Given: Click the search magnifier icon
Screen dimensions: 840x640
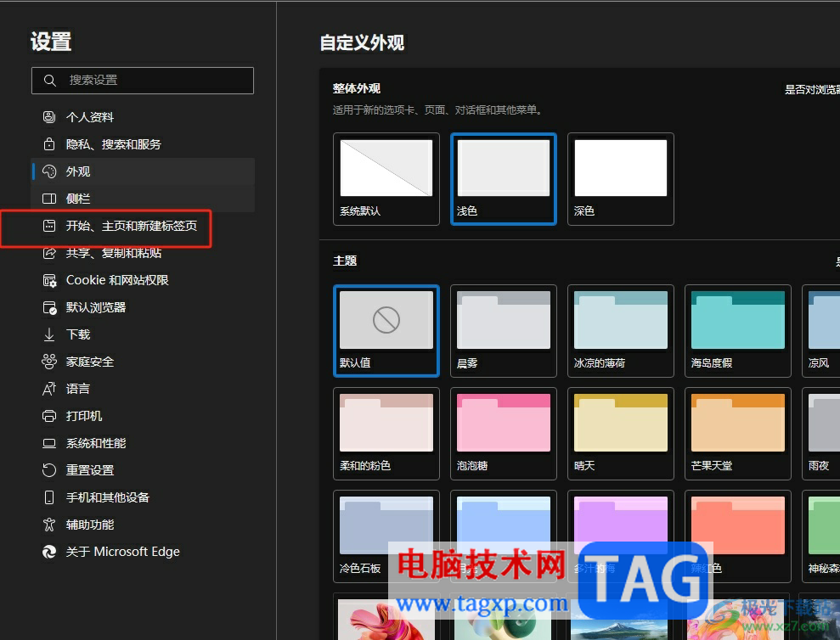Looking at the screenshot, I should (49, 81).
